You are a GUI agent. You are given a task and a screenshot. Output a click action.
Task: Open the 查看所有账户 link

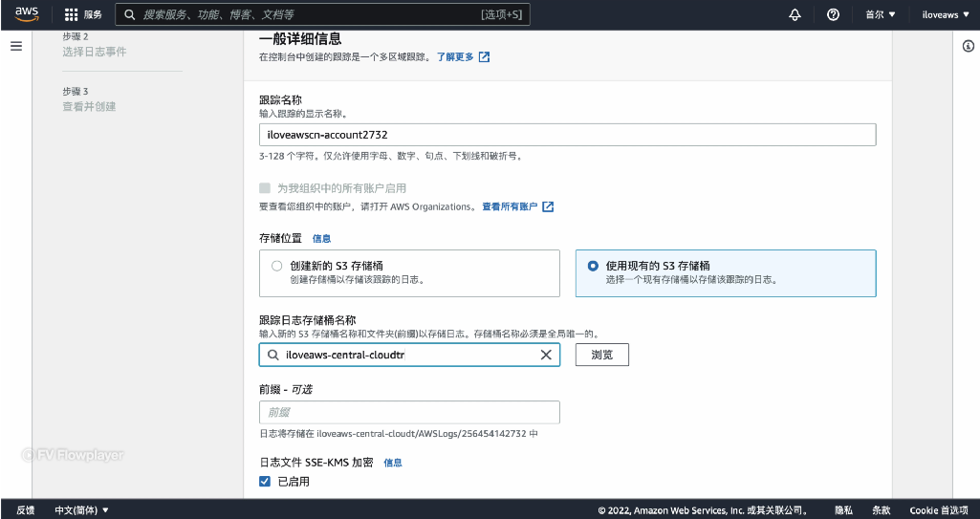coord(510,206)
